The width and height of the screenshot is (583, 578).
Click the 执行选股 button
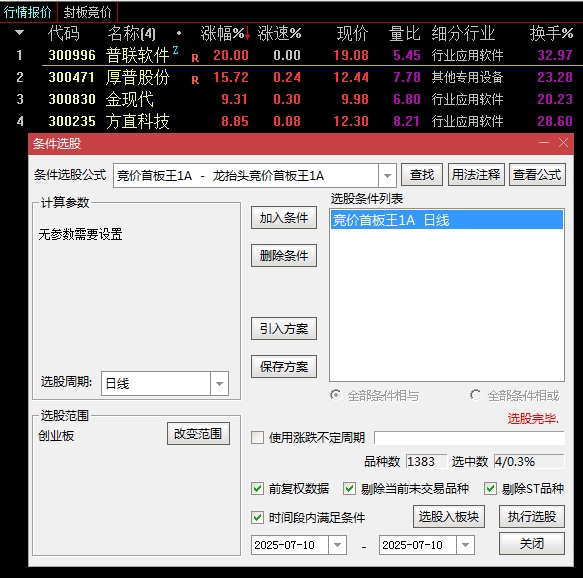532,516
